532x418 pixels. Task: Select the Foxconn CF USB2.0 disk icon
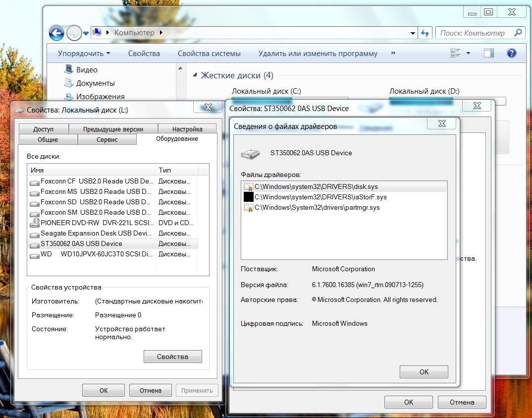[34, 182]
